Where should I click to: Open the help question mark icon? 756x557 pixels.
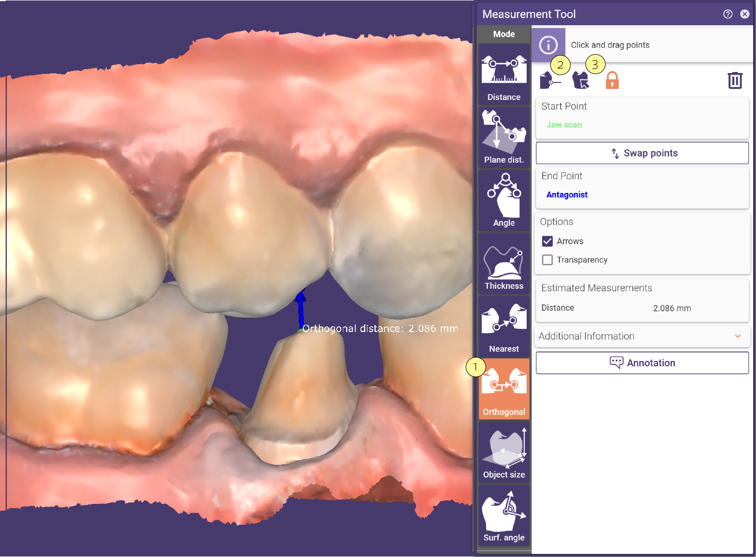727,14
